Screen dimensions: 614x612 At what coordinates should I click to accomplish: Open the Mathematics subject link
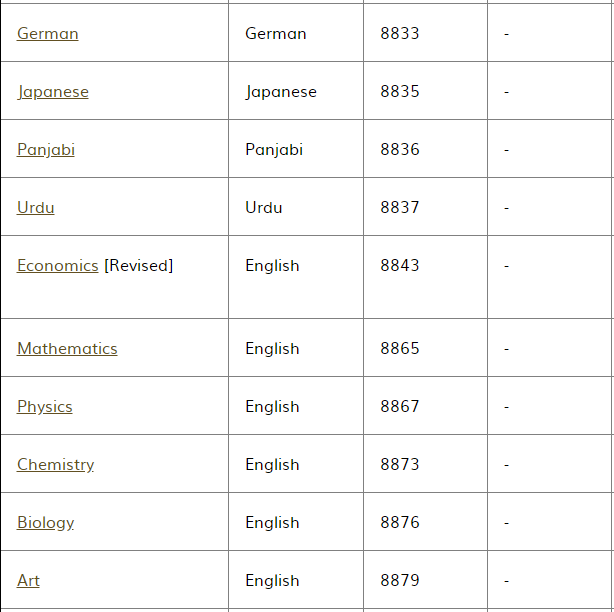67,348
